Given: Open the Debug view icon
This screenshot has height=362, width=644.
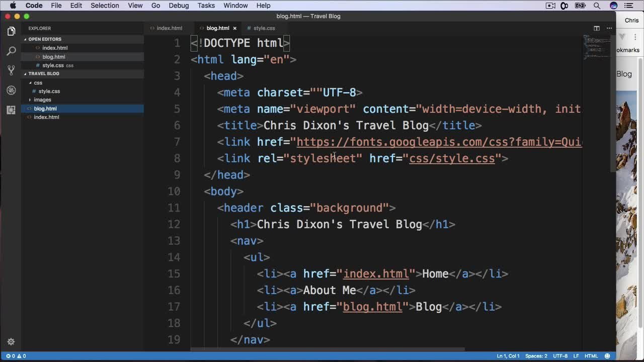Looking at the screenshot, I should [x=11, y=90].
